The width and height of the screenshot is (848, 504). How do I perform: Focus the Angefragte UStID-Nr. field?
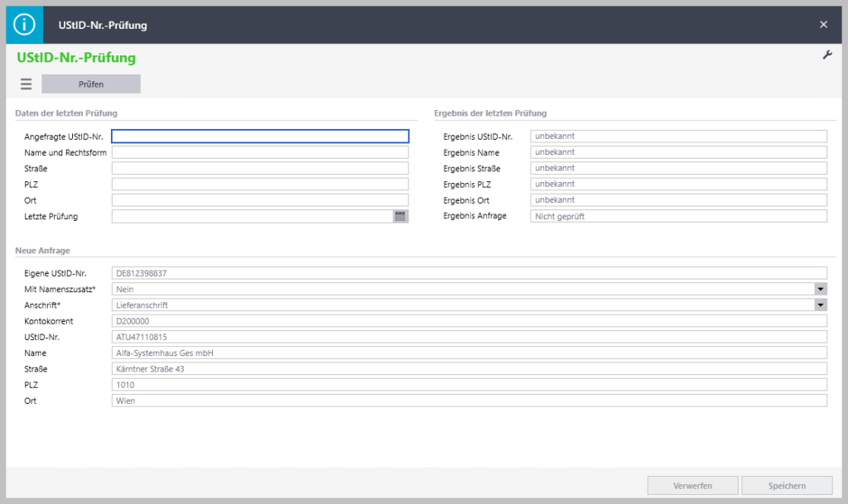click(260, 137)
